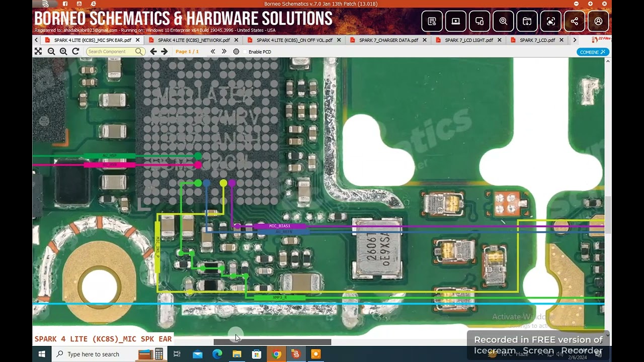Screen dimensions: 644x362
Task: Close the SPARK 7_LCD.pdf tab
Action: [561, 40]
